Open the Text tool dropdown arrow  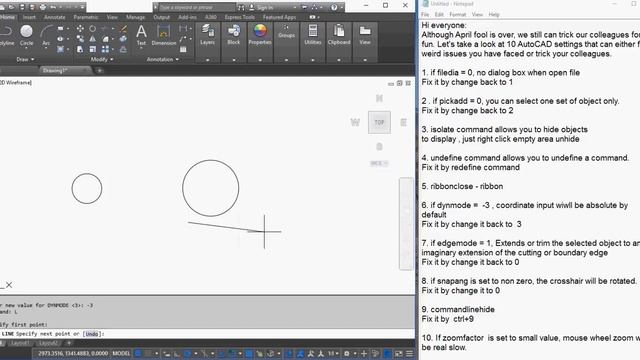pyautogui.click(x=141, y=48)
